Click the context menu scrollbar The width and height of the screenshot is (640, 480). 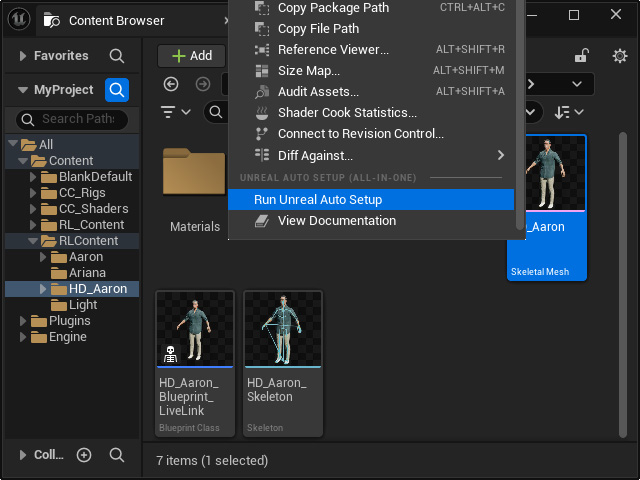[x=520, y=114]
